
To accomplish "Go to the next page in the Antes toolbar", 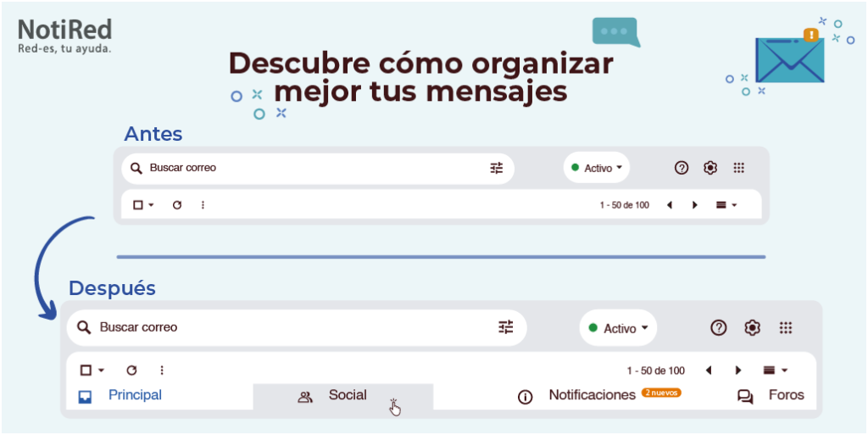I will coord(695,204).
